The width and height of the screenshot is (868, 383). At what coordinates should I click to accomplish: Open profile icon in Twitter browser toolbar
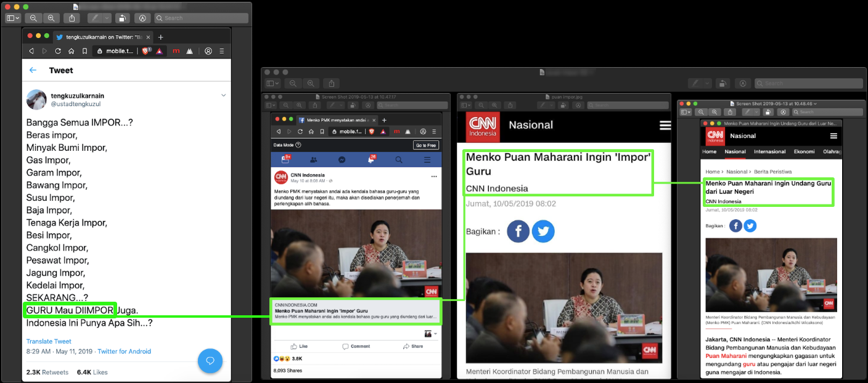tap(208, 51)
